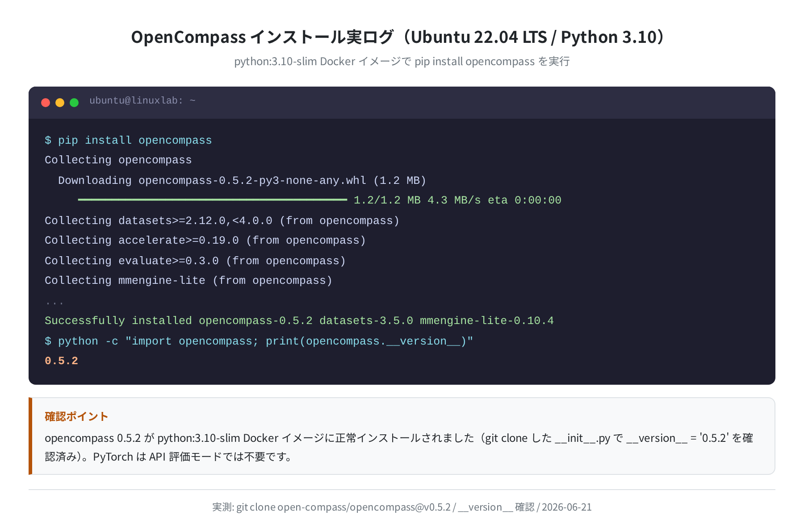This screenshot has height=532, width=804.
Task: Click the 'Collecting opencompass' output line
Action: 118,160
